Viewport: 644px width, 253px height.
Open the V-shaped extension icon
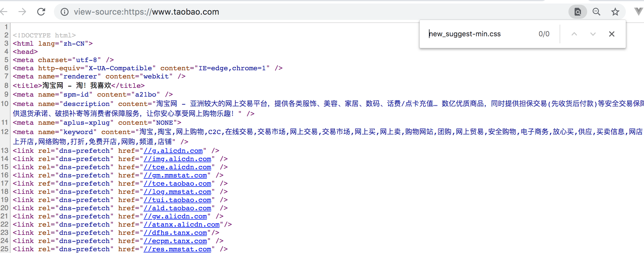pos(638,12)
